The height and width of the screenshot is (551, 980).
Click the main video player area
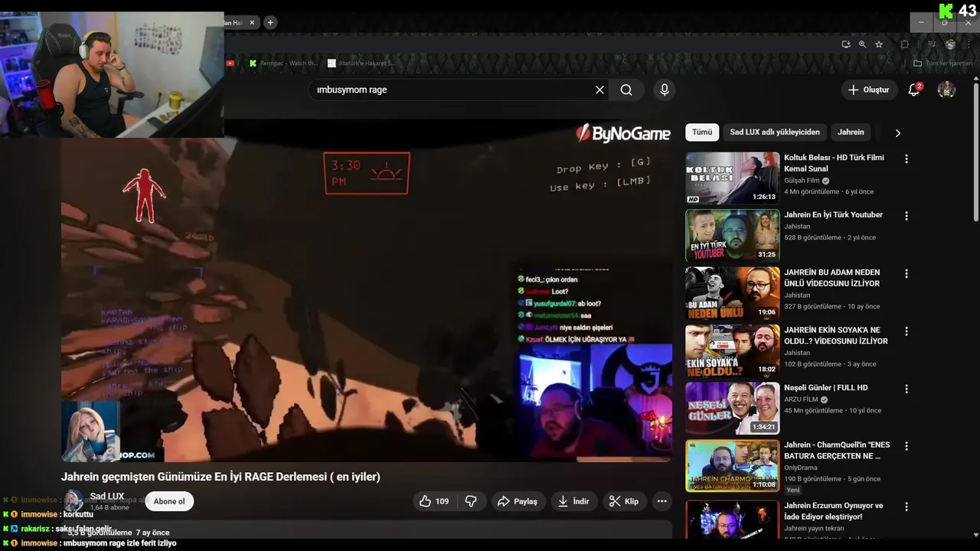click(367, 290)
